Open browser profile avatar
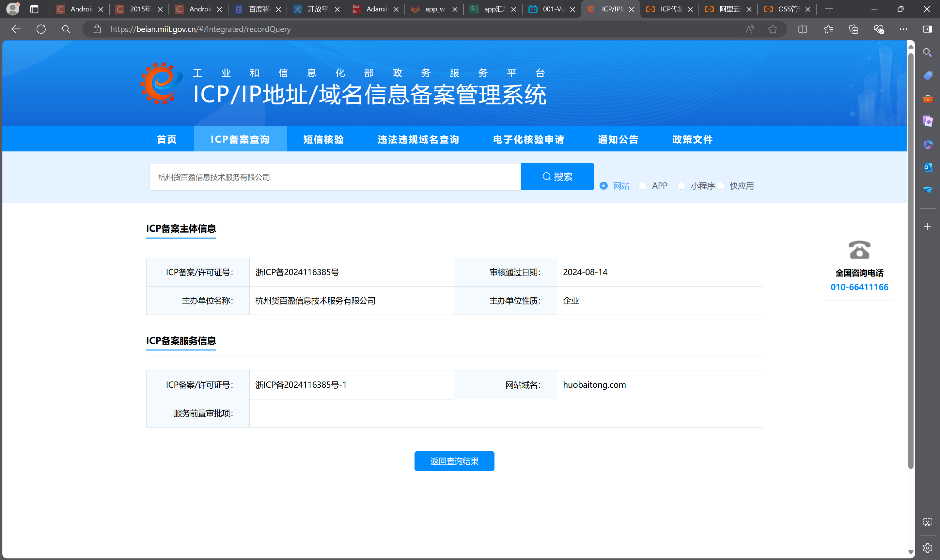 click(x=13, y=9)
